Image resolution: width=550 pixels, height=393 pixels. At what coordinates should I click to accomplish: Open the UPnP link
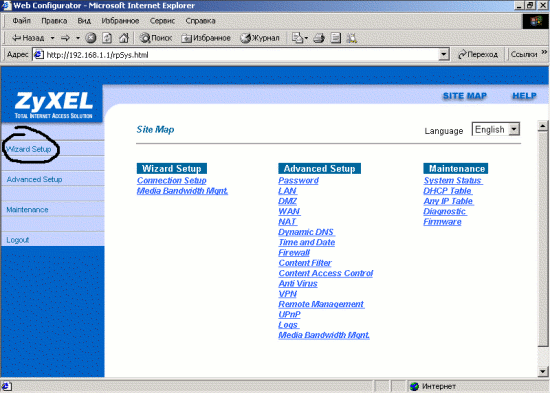coord(289,315)
